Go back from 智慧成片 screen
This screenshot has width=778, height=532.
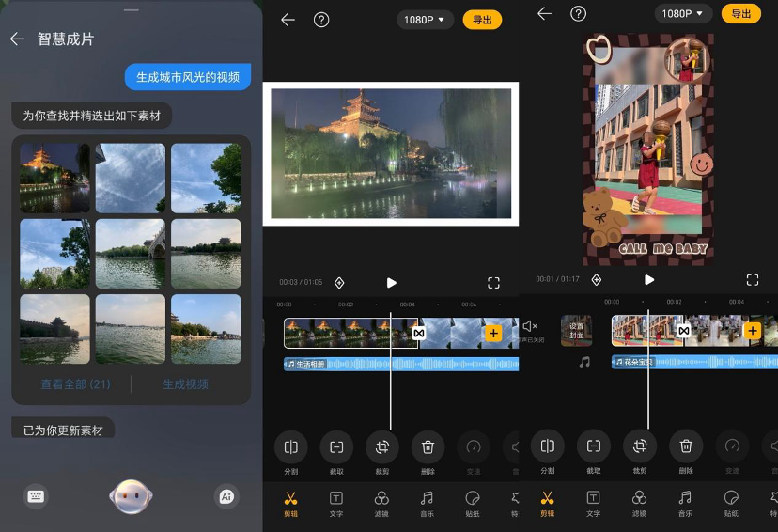[x=17, y=39]
